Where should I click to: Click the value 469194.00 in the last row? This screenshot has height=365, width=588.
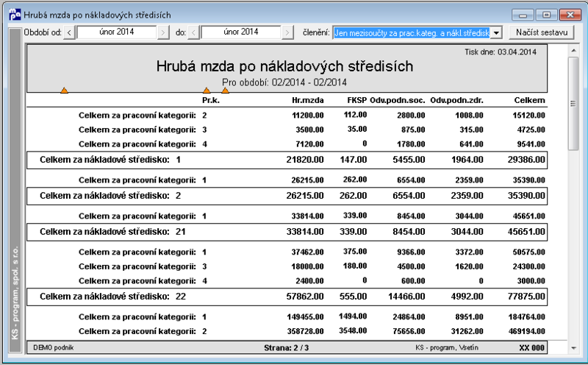pyautogui.click(x=526, y=331)
